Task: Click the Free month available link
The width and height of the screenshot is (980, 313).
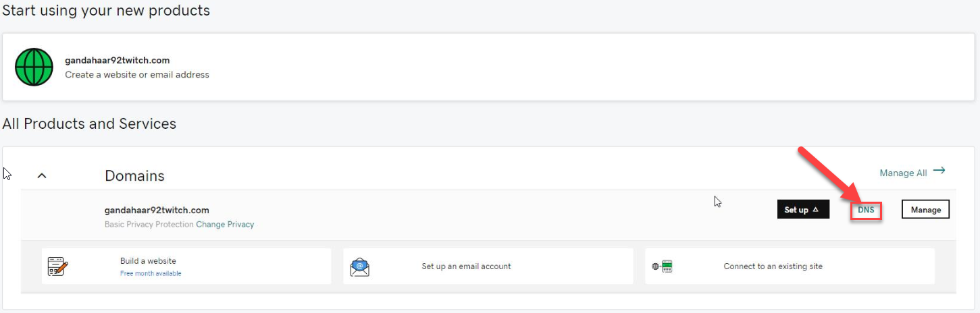Action: 151,273
